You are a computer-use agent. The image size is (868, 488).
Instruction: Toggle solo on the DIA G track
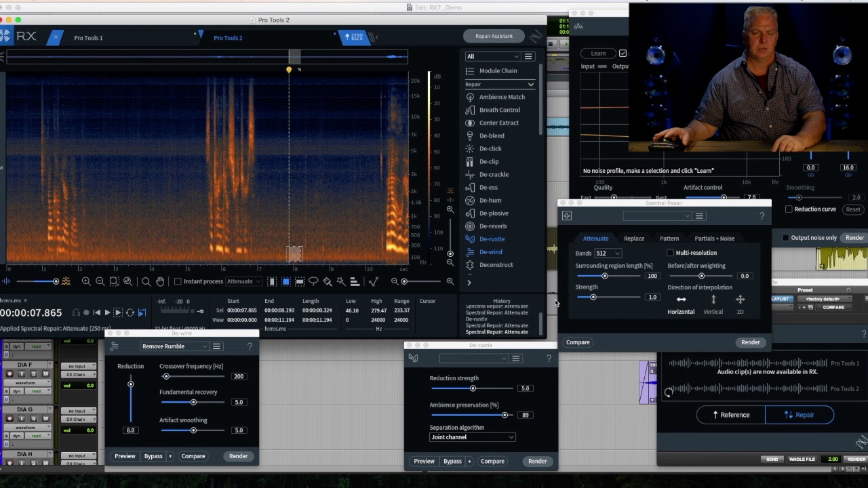[33, 419]
